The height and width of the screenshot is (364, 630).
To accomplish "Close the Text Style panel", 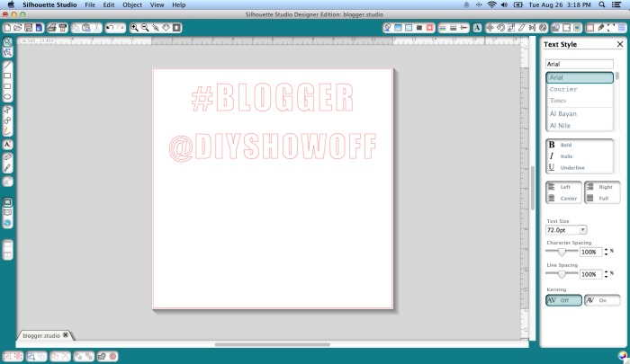I will click(620, 45).
